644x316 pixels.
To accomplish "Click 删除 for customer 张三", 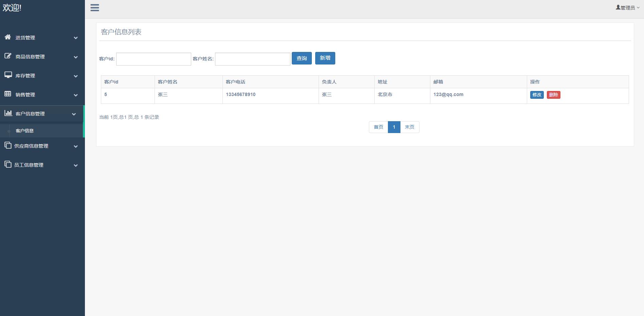I will (554, 95).
